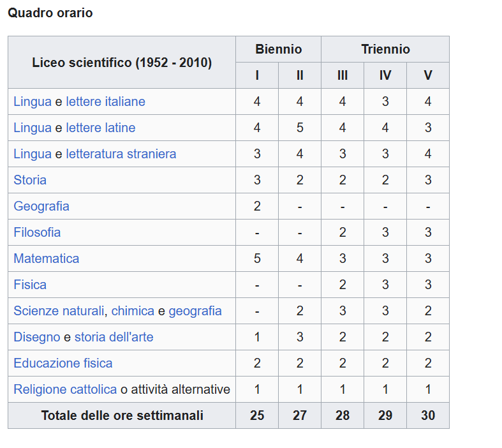This screenshot has height=448, width=502.
Task: Click Lingua link beside "lettere italiane"
Action: tap(33, 101)
